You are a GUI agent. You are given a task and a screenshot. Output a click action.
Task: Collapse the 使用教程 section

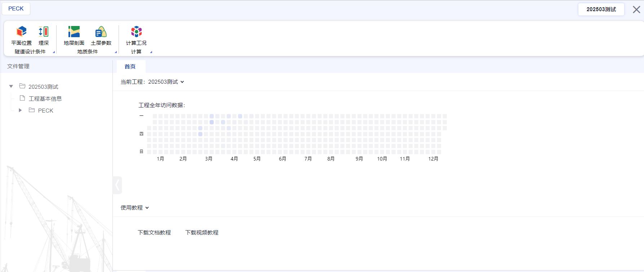pos(147,208)
